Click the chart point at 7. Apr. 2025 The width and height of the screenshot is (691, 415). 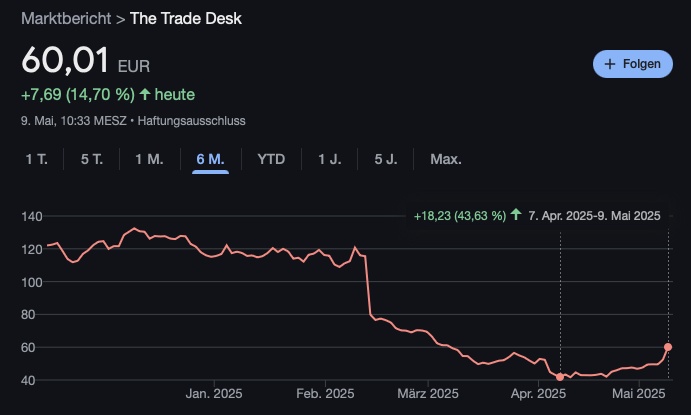coord(560,377)
